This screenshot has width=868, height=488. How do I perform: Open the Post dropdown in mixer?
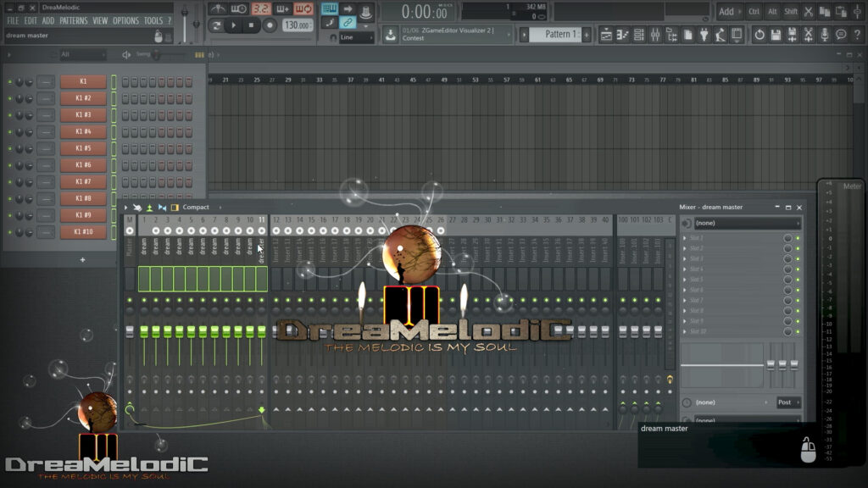(788, 402)
